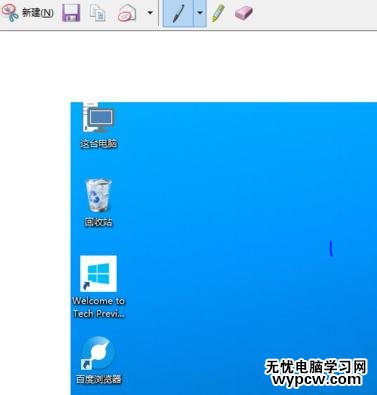Open the send snip dropdown arrow
The image size is (377, 395).
[150, 13]
